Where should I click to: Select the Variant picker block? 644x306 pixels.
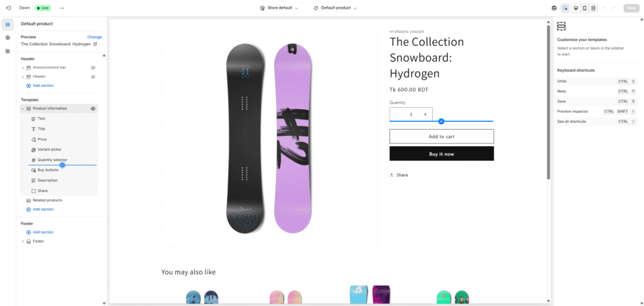pyautogui.click(x=49, y=149)
